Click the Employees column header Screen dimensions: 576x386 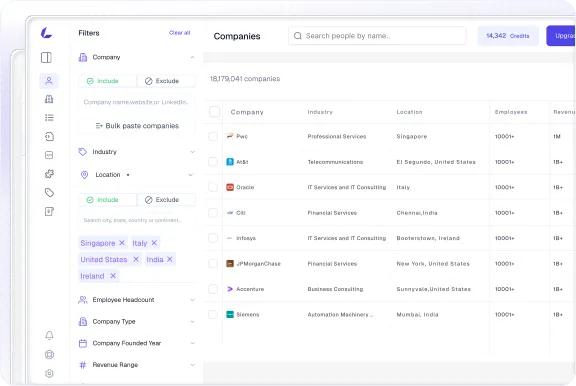pyautogui.click(x=511, y=112)
